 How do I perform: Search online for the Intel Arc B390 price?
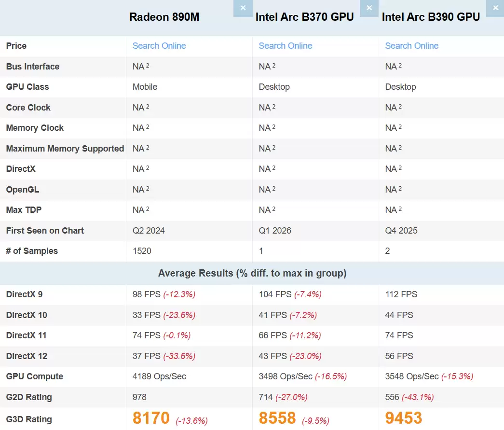(x=412, y=46)
